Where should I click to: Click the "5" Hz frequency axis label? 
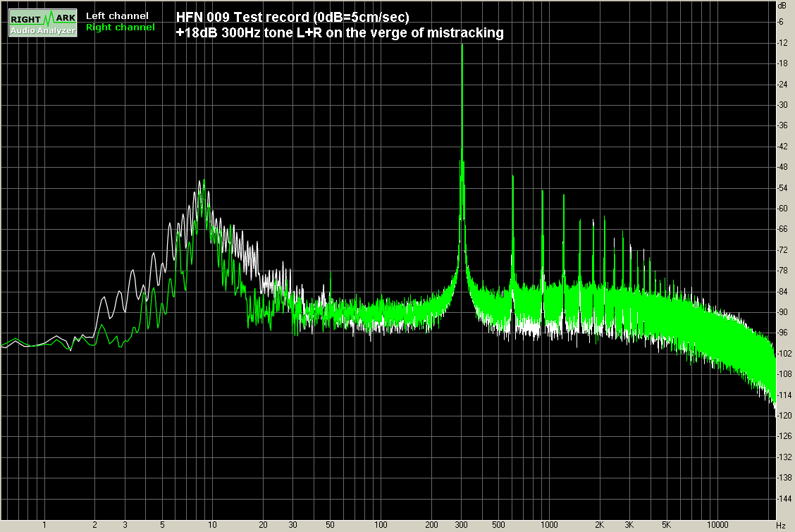pos(162,525)
